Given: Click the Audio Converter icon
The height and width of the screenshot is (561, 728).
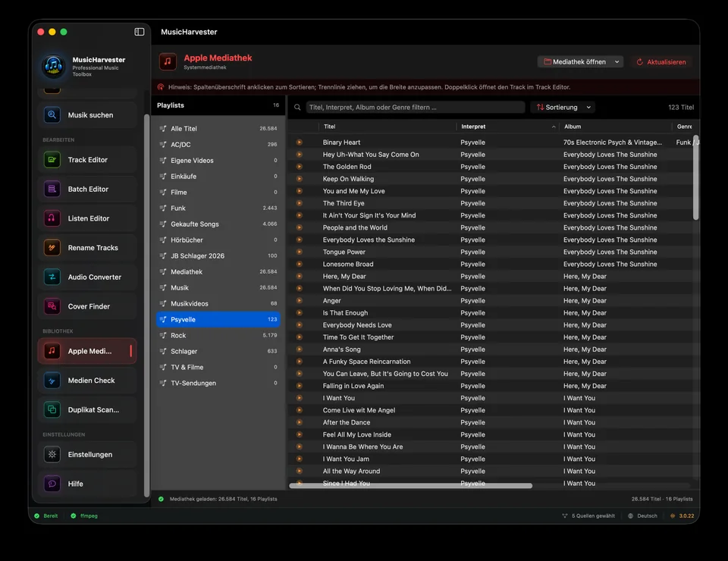Looking at the screenshot, I should [x=52, y=277].
